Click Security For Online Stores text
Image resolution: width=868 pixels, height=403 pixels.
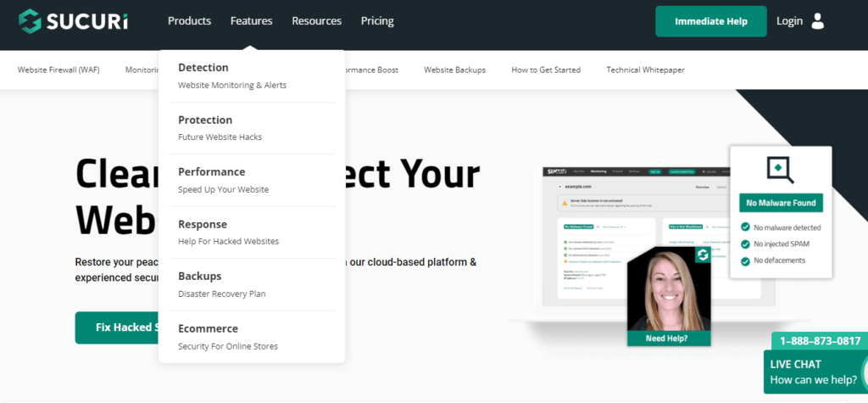click(x=227, y=346)
